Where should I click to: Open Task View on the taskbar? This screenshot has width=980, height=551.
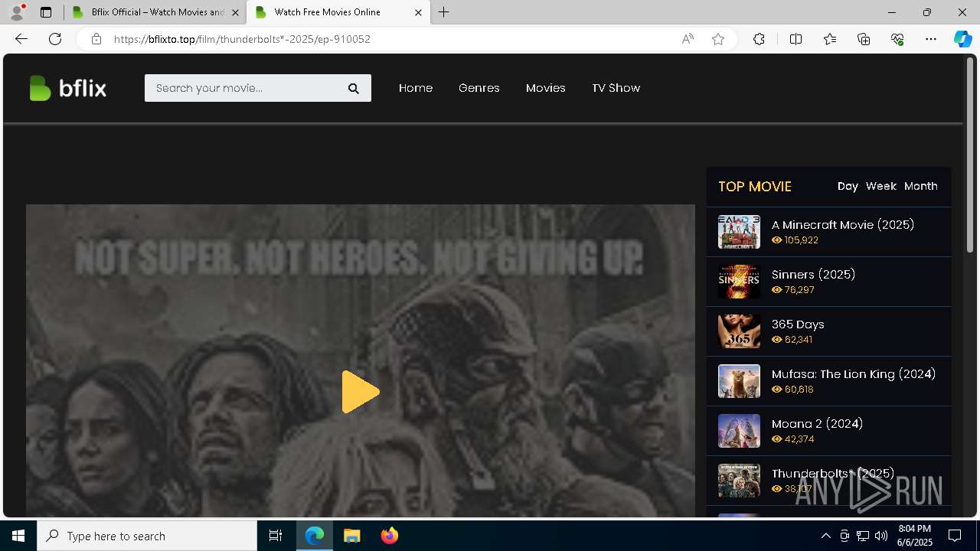[x=276, y=536]
